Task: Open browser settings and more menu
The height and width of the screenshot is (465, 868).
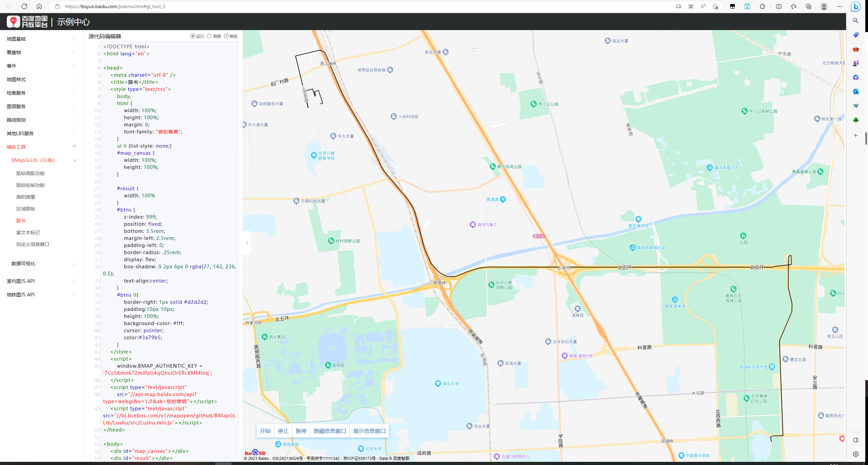Action: click(840, 6)
